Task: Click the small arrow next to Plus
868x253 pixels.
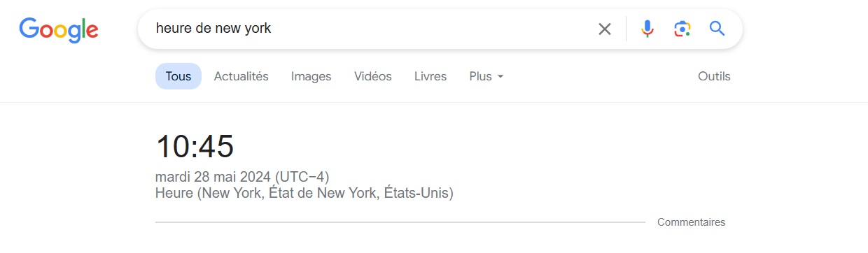Action: pos(500,77)
